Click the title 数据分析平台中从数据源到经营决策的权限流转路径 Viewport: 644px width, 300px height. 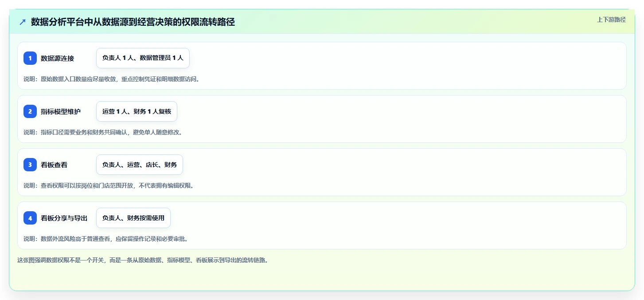(133, 22)
